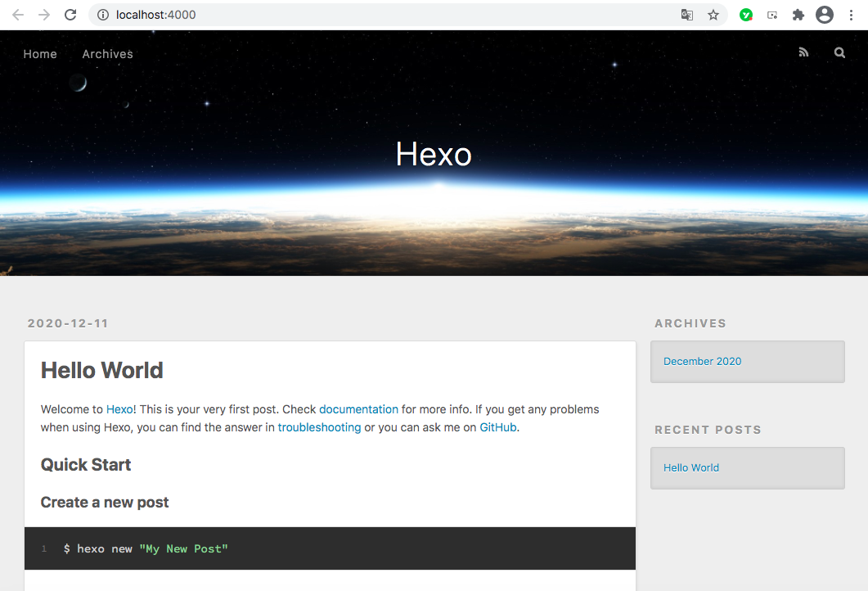This screenshot has height=591, width=868.
Task: Open the green checkmark extension icon
Action: (745, 15)
